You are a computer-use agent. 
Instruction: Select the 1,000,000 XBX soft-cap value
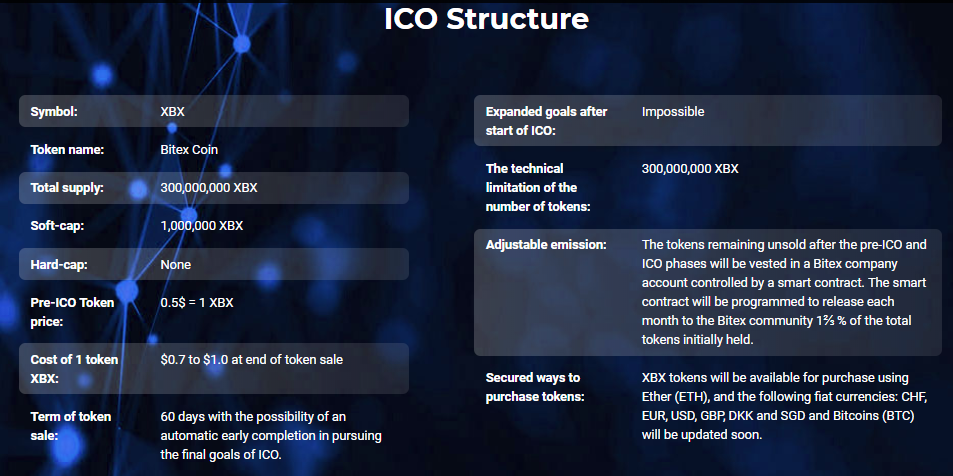[201, 226]
